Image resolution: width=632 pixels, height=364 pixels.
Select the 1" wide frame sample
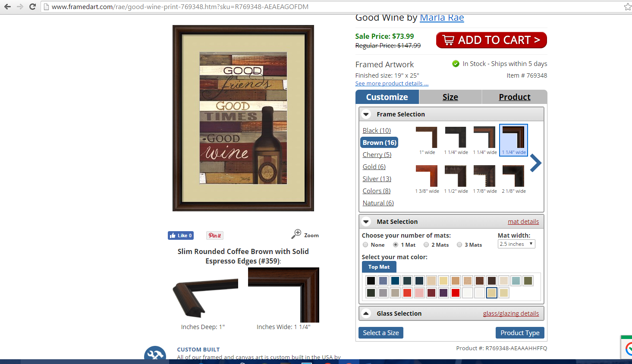(x=427, y=140)
